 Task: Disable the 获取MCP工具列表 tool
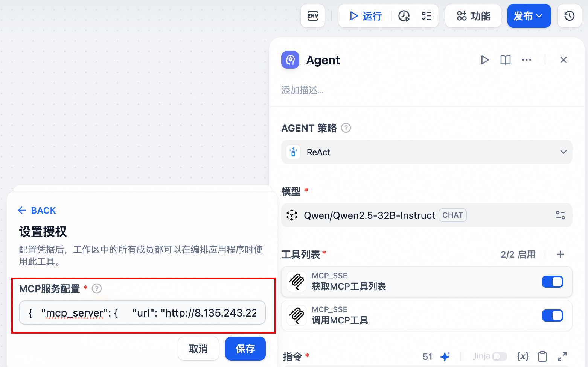click(x=552, y=282)
